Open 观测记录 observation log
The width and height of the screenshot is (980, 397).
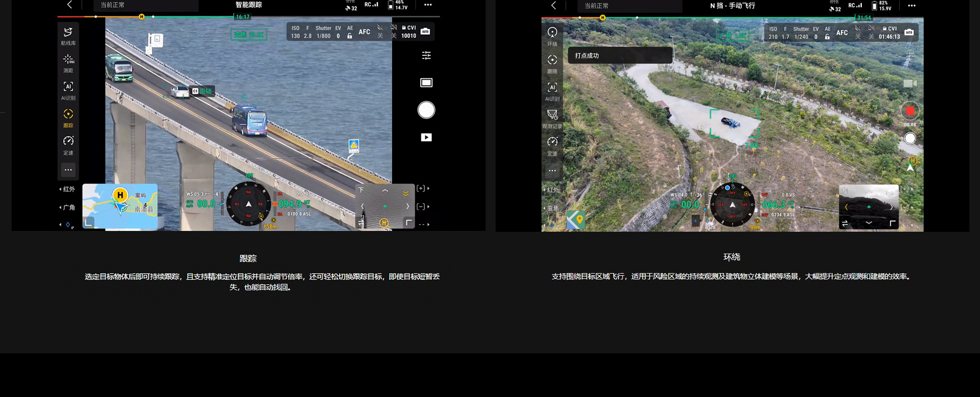[552, 118]
